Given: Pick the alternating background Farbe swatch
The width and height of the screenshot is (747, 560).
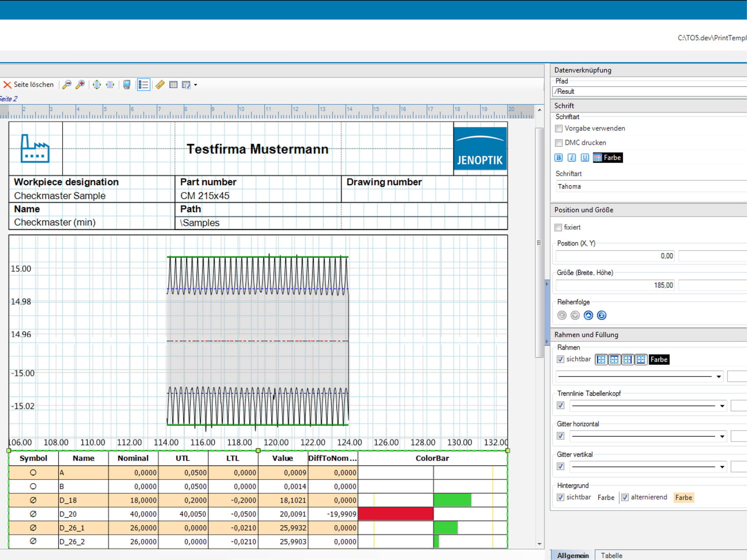Looking at the screenshot, I should 684,498.
